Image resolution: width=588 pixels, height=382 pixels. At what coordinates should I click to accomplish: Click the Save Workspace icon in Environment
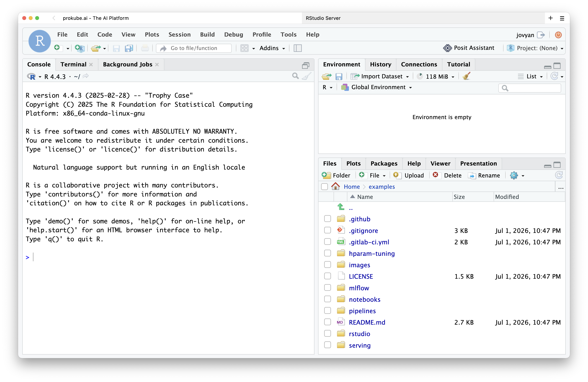[339, 77]
